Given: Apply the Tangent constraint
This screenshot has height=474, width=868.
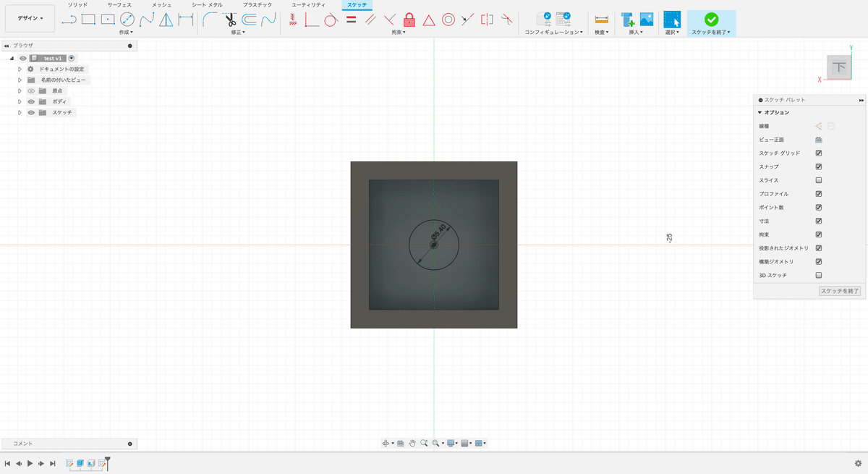Looking at the screenshot, I should (331, 20).
